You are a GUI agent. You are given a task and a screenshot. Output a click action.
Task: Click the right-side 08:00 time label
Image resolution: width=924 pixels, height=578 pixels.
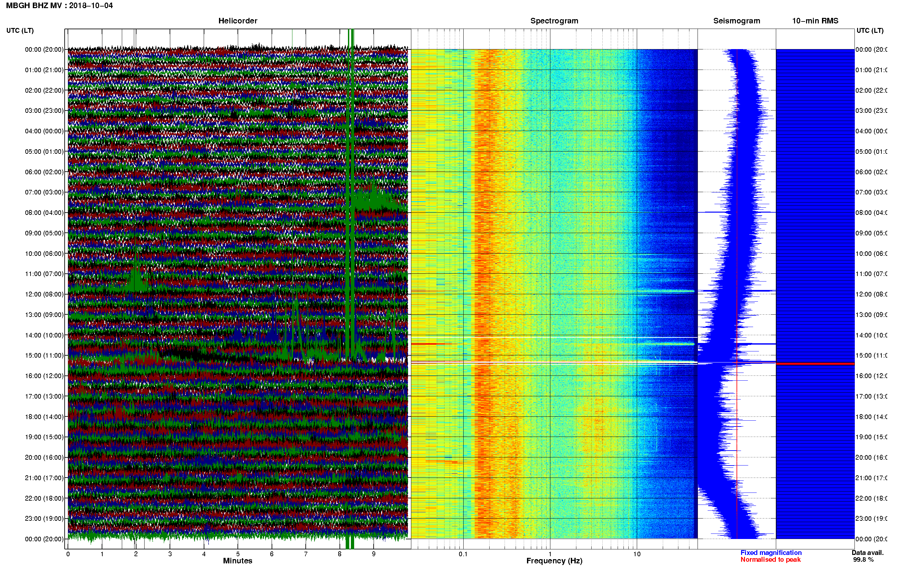point(871,213)
